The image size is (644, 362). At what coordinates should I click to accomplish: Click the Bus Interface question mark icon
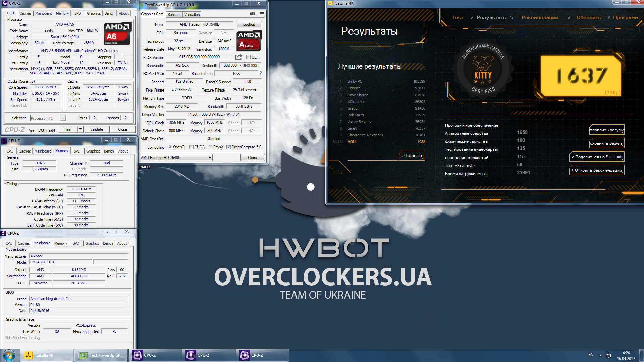[x=260, y=73]
